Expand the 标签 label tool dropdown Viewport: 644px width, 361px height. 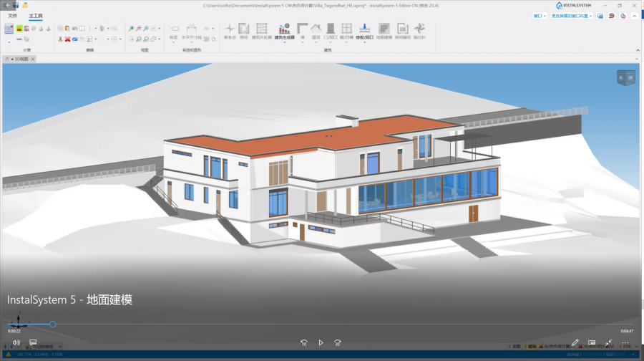(173, 42)
